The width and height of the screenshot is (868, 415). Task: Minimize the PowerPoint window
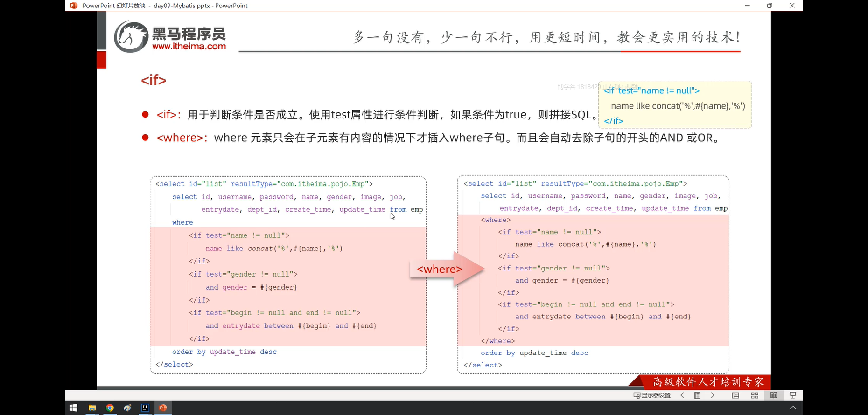click(x=747, y=6)
